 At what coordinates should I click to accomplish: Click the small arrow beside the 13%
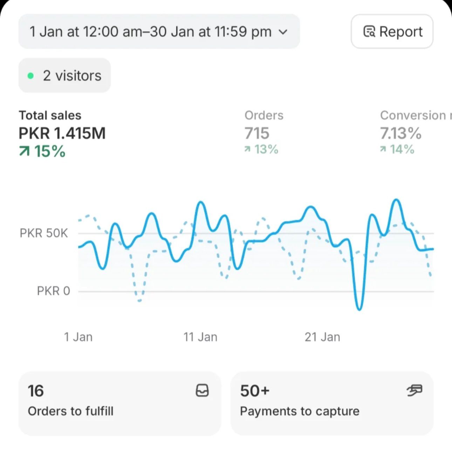248,150
